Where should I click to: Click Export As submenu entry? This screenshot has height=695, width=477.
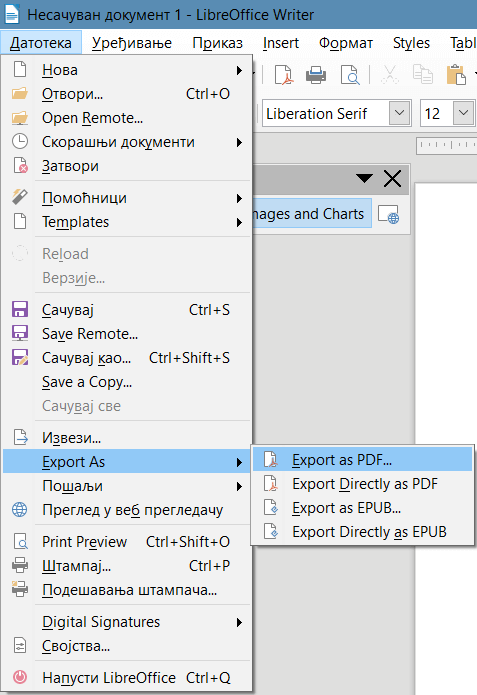point(128,462)
